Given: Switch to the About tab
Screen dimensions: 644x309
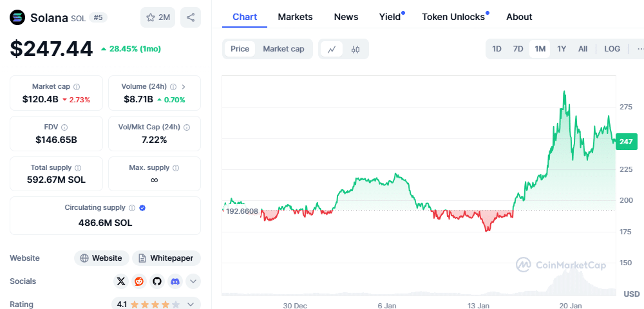Looking at the screenshot, I should point(519,17).
